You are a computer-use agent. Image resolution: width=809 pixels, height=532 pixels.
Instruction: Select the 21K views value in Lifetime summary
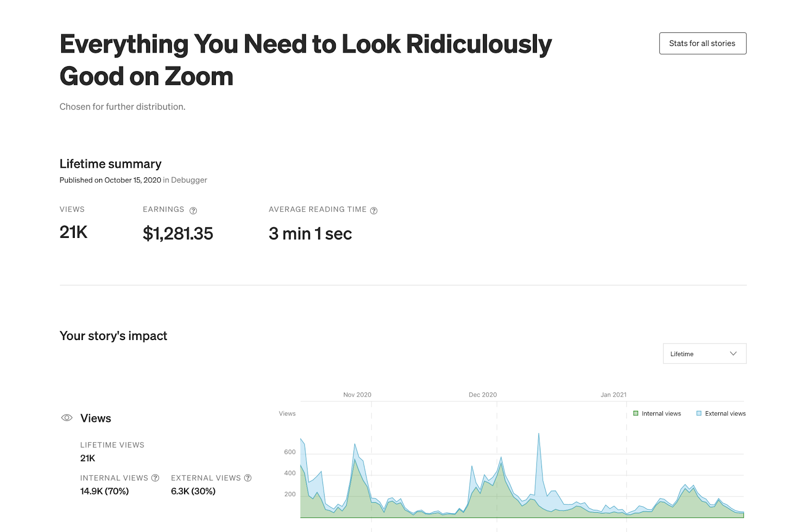tap(73, 232)
